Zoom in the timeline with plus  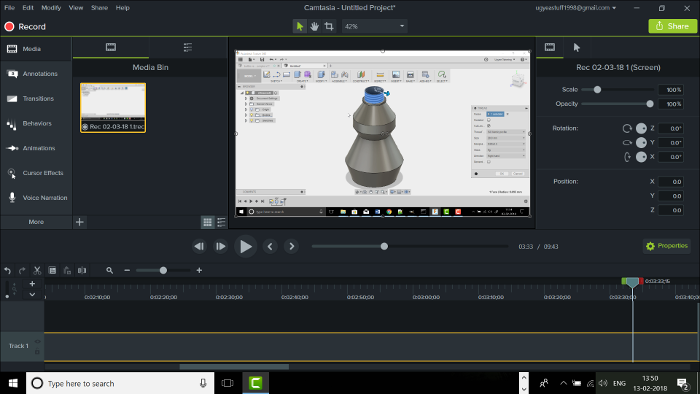199,270
